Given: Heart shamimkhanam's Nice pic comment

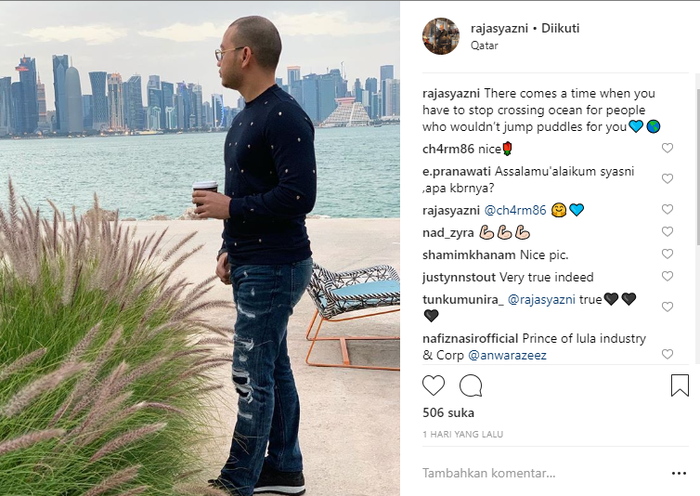Looking at the screenshot, I should pyautogui.click(x=667, y=254).
